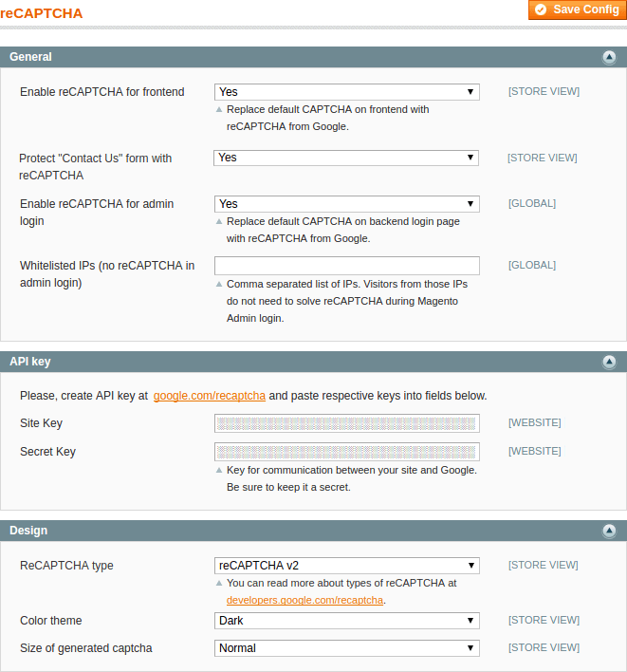This screenshot has width=627, height=672.
Task: Click [STORE VIEW] scope beside ReCAPTCHA type
Action: [544, 565]
